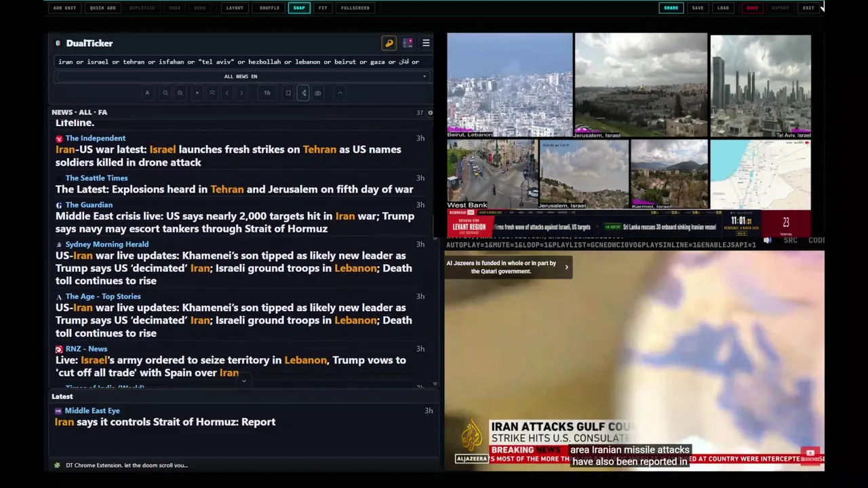Toggle the share nodes icon in toolbar

(x=303, y=93)
